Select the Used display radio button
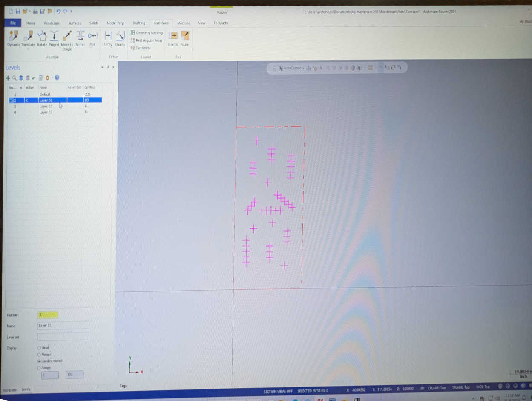The width and height of the screenshot is (532, 401). pyautogui.click(x=39, y=348)
